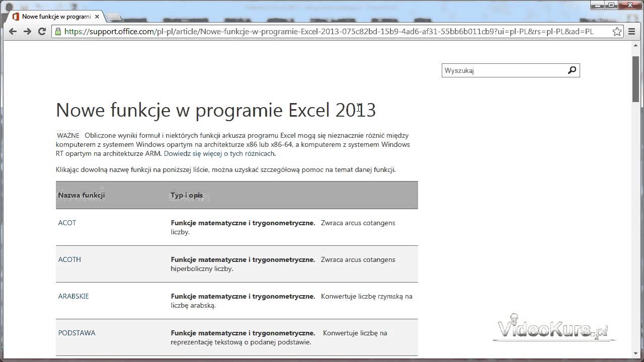Maximize the browser window
This screenshot has height=362, width=644.
tap(610, 5)
